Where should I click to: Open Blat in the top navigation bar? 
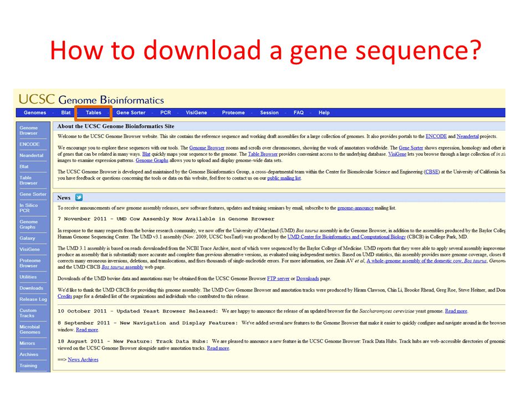click(x=66, y=112)
